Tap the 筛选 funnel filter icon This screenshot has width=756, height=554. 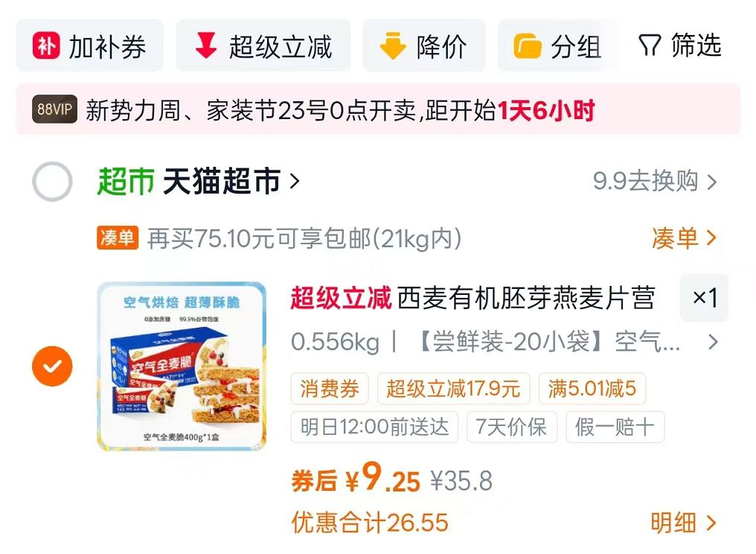pos(650,45)
